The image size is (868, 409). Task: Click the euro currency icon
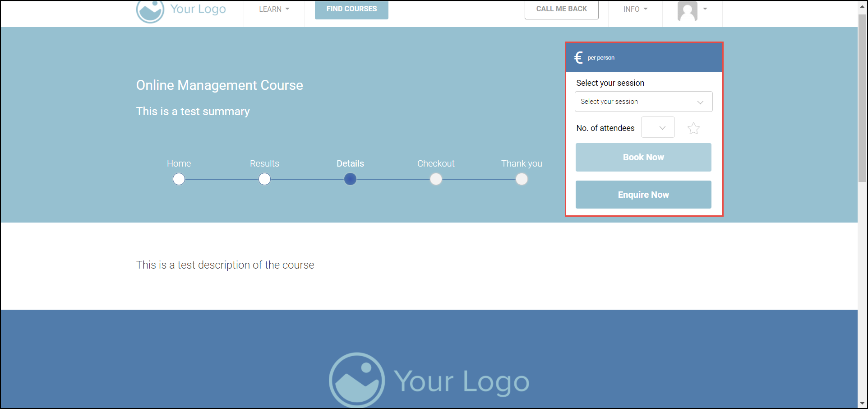578,58
